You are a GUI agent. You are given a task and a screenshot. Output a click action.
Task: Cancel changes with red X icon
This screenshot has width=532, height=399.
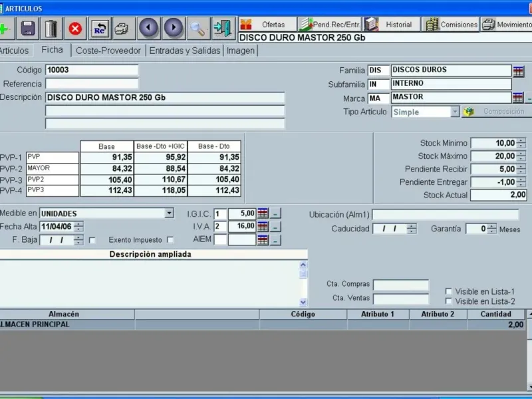point(75,29)
